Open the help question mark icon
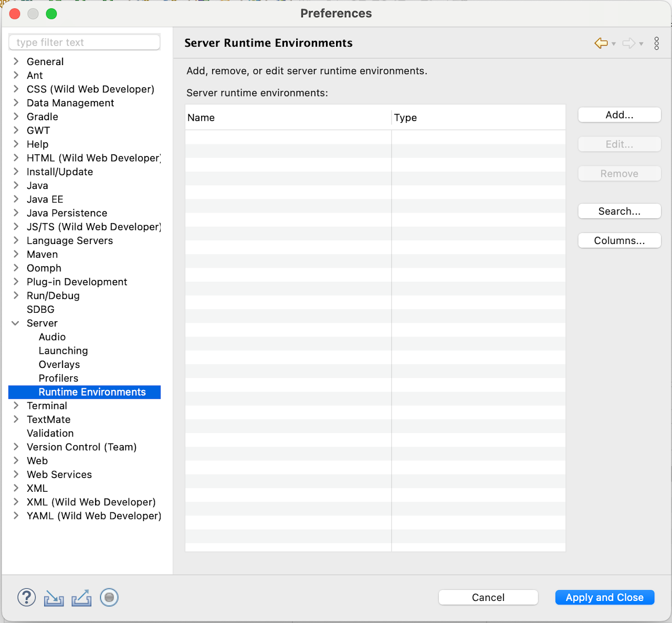Viewport: 672px width, 623px height. tap(27, 597)
